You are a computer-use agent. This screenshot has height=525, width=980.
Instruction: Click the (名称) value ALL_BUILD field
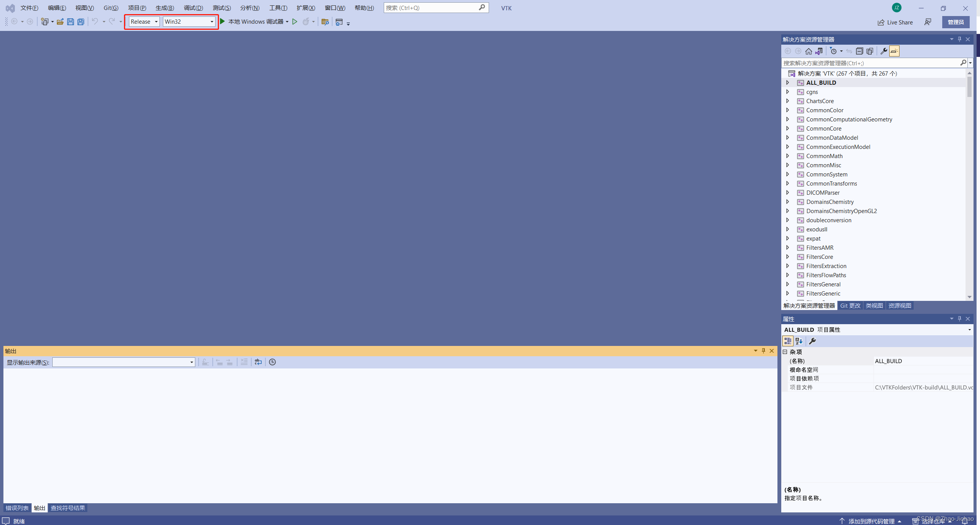pos(923,361)
